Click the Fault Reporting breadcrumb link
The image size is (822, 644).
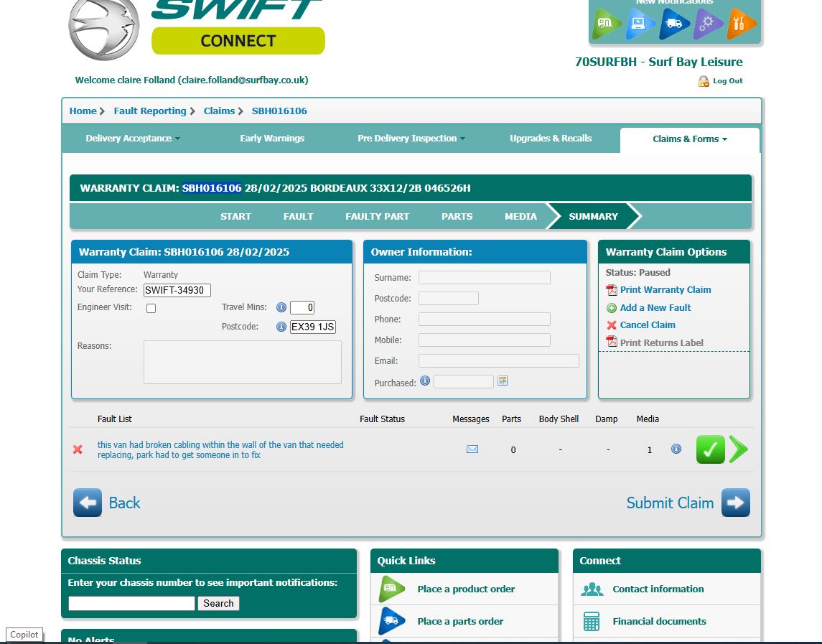[150, 111]
